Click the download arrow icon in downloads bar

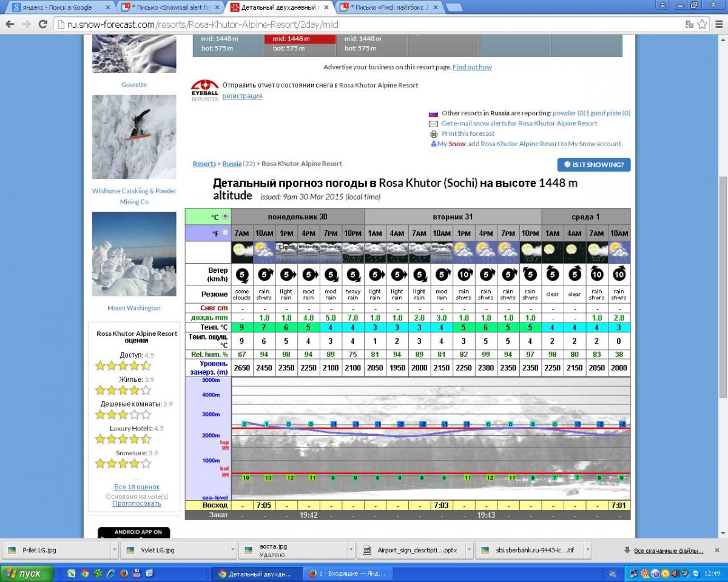[x=627, y=550]
